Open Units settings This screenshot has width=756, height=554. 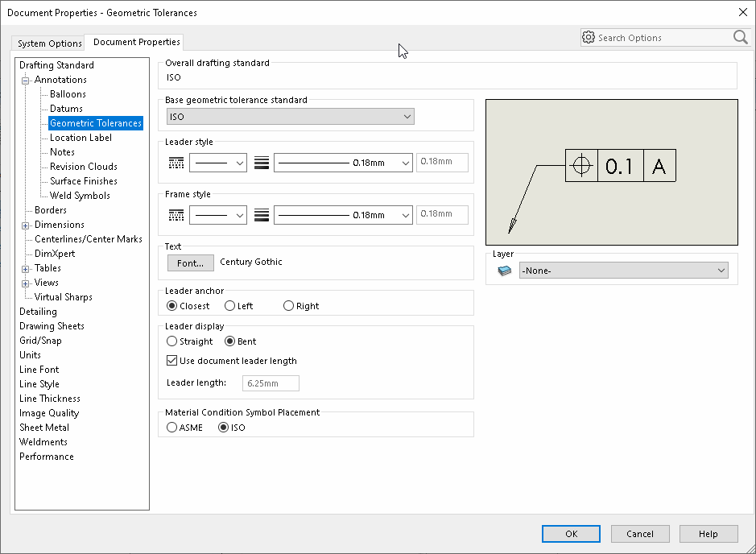click(30, 355)
